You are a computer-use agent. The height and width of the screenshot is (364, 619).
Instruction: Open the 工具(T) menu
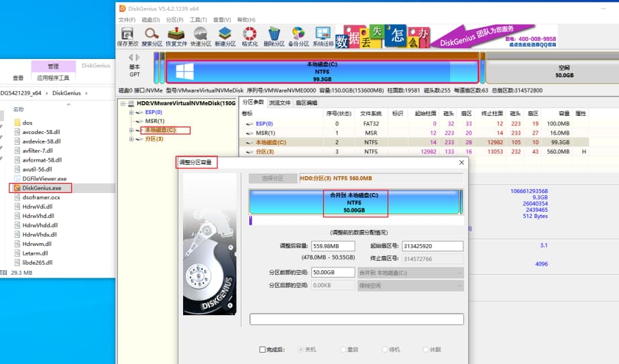[199, 19]
